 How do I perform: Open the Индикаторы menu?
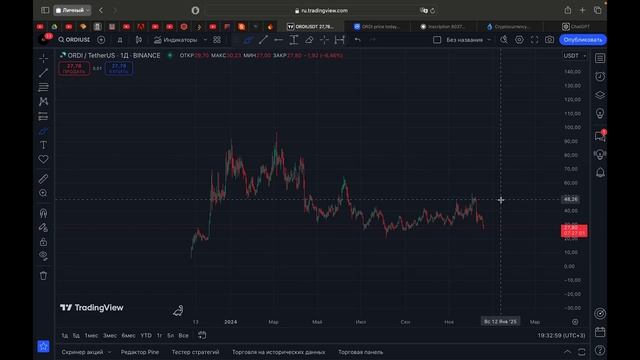pos(176,40)
